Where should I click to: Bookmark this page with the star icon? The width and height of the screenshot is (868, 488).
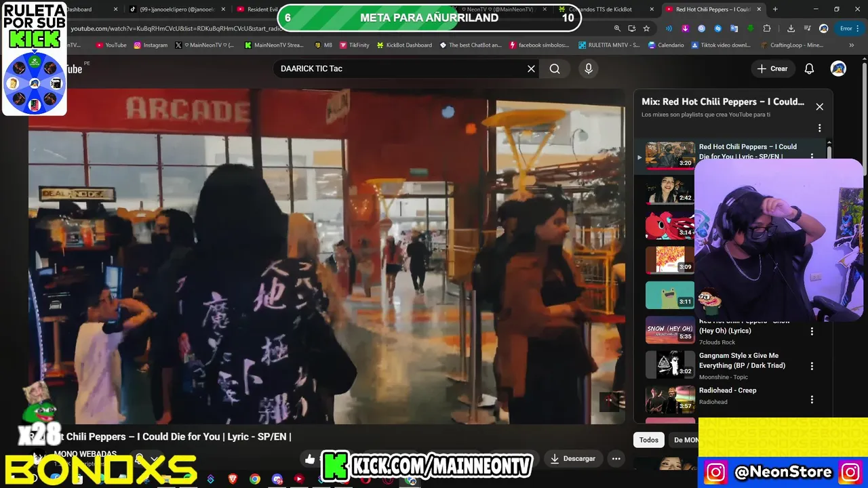tap(646, 28)
